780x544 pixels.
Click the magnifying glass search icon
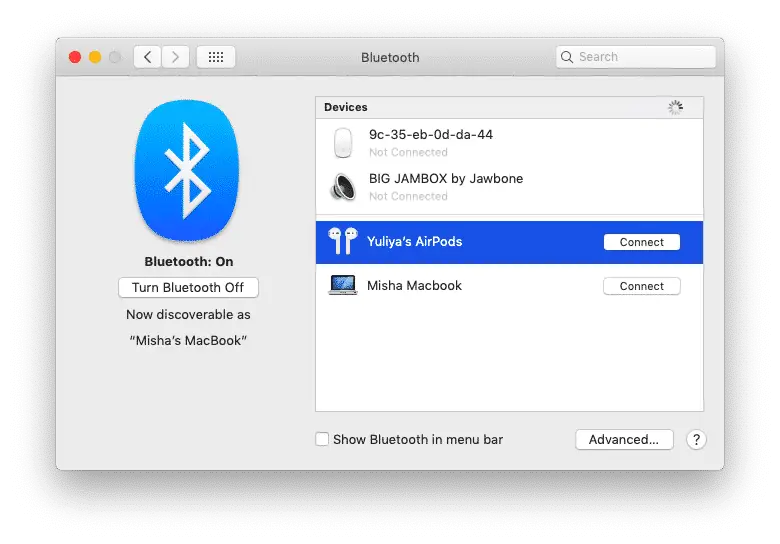click(x=567, y=57)
